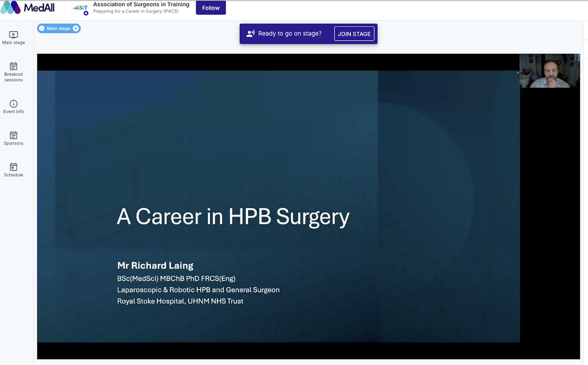The image size is (588, 365).
Task: Click the info icon on Main stage chip
Action: click(x=42, y=28)
